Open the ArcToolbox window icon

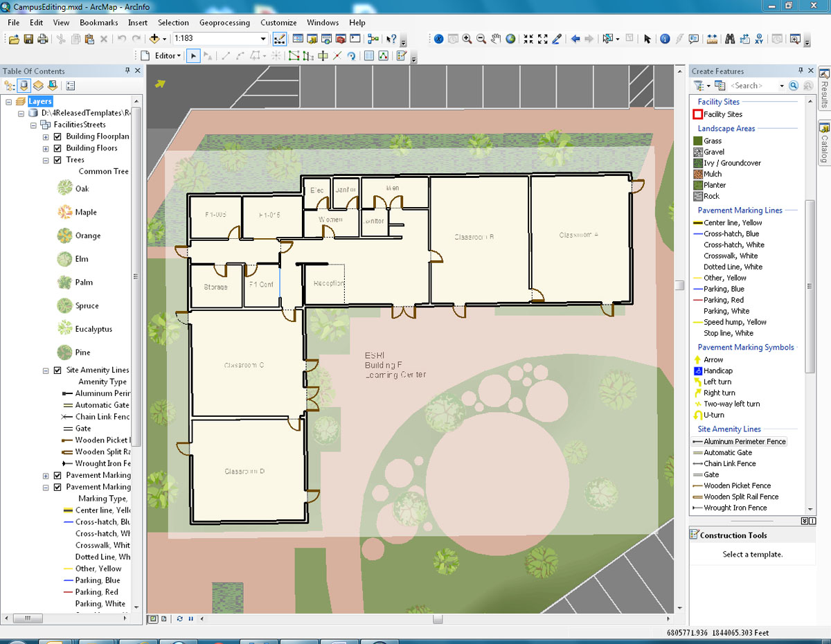[x=340, y=39]
